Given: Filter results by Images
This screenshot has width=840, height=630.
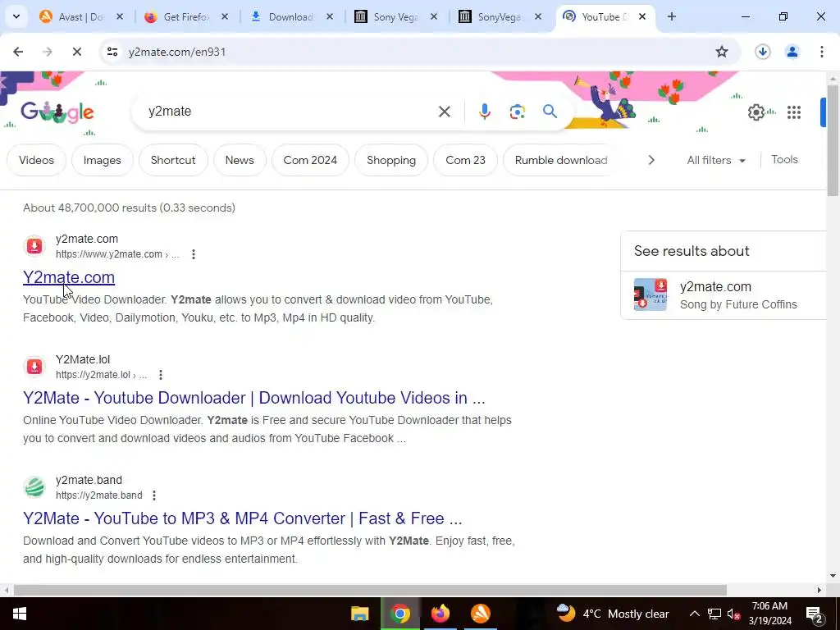Looking at the screenshot, I should 102,160.
